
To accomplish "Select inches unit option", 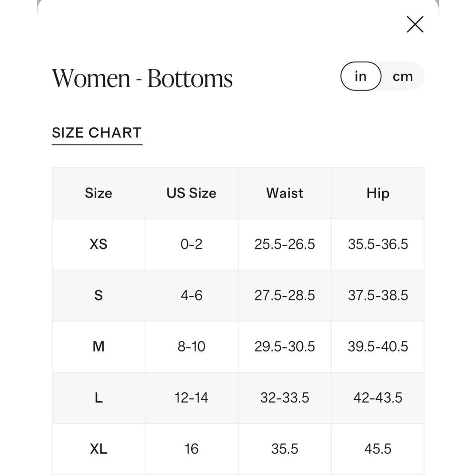I will 361,76.
